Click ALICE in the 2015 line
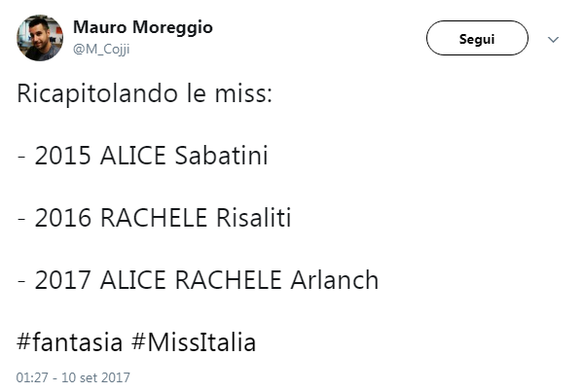The height and width of the screenshot is (392, 584). pyautogui.click(x=133, y=156)
